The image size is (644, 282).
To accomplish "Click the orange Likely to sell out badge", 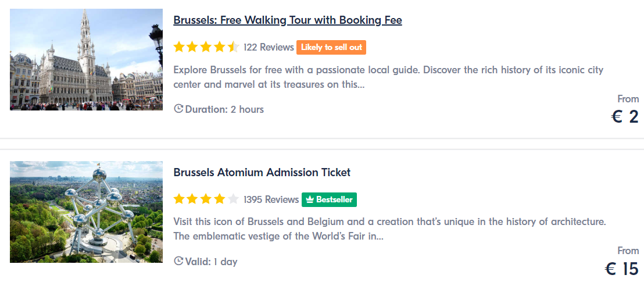I will coord(331,47).
